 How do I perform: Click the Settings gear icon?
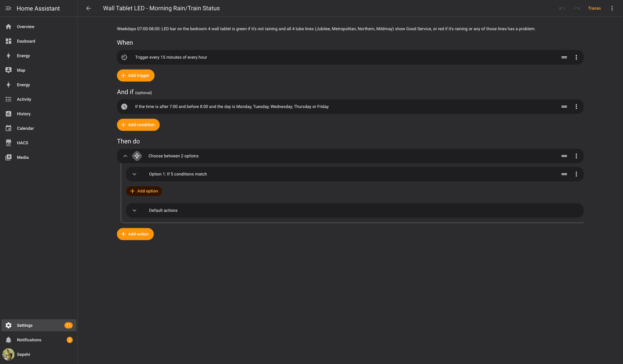point(9,325)
